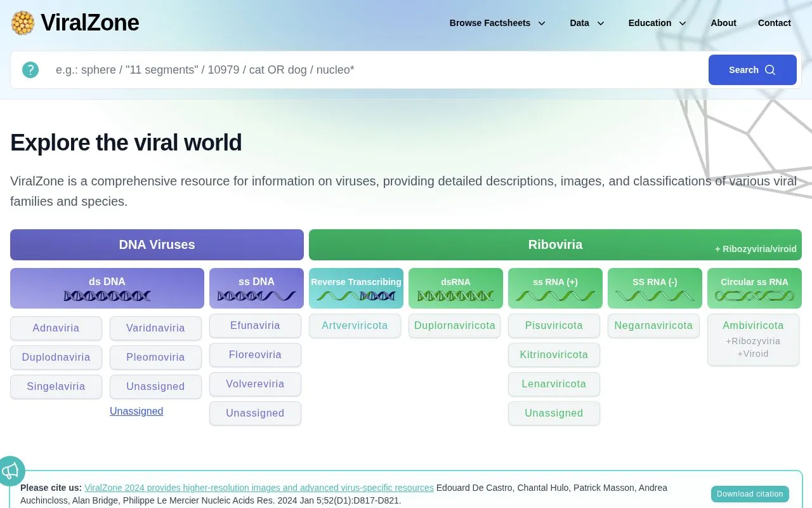Click the Download citation button

(x=750, y=494)
